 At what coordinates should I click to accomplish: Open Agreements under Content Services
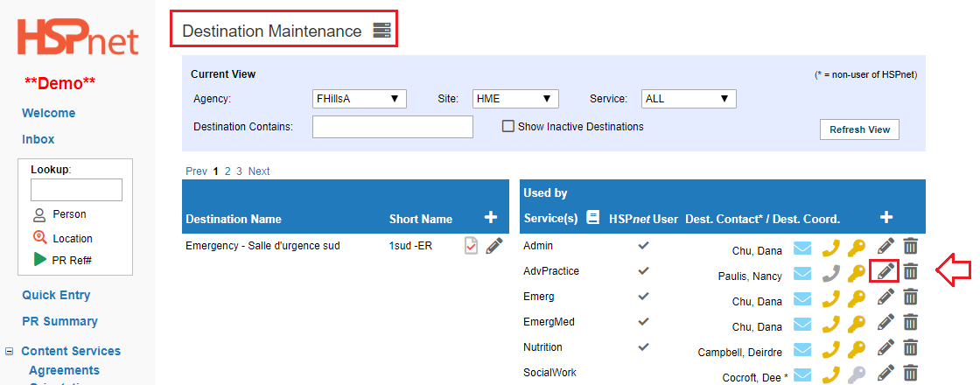click(65, 371)
